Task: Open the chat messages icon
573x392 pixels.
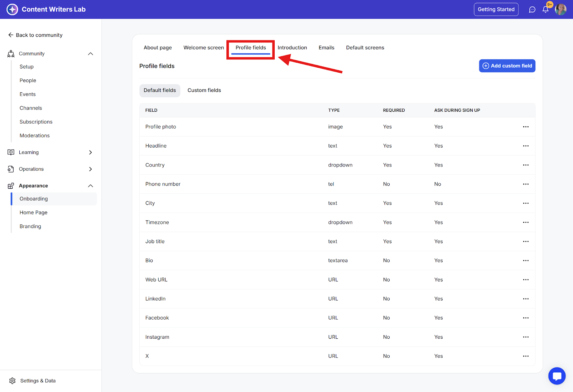Action: tap(532, 10)
